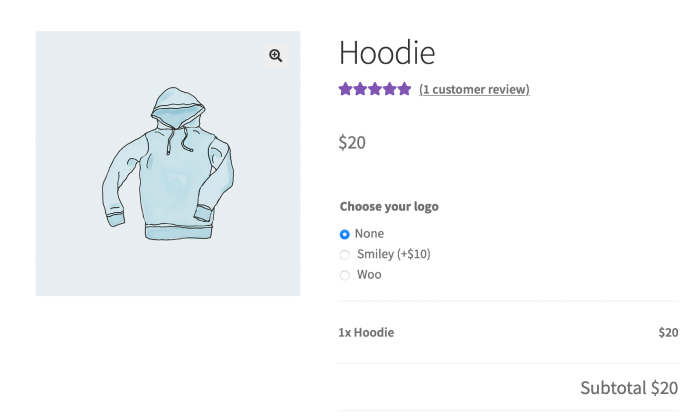The image size is (700, 417).
Task: Click the fourth rating star
Action: tap(390, 89)
